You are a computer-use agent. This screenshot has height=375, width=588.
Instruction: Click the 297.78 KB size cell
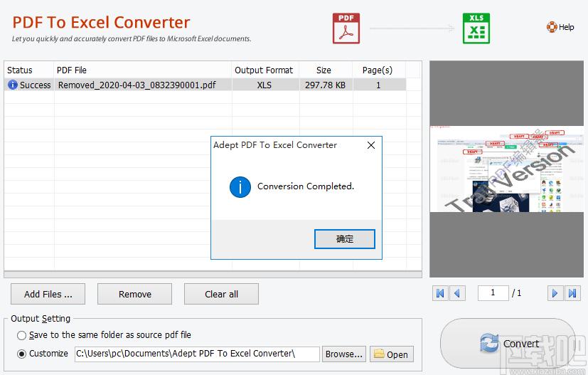point(325,85)
